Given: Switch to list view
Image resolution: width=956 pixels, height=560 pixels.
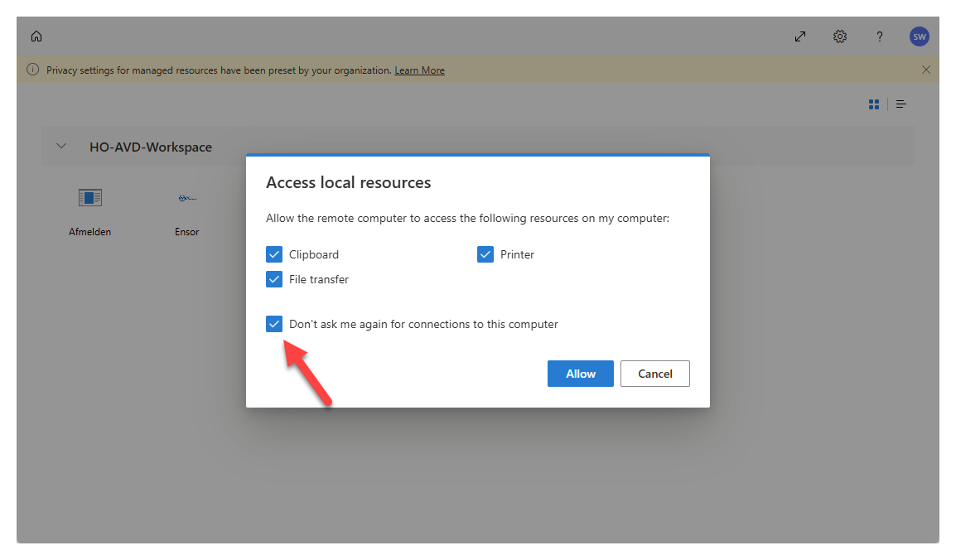Looking at the screenshot, I should (901, 104).
